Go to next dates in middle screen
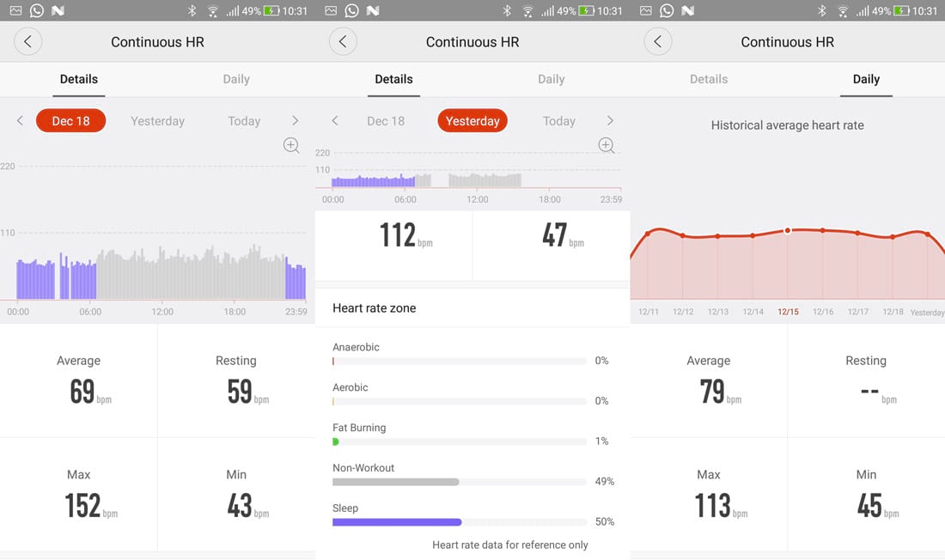 coord(610,120)
